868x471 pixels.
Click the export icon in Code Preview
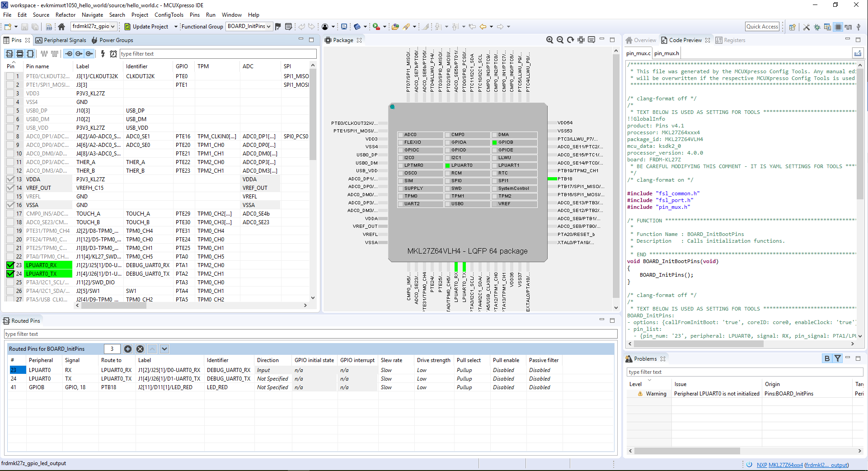(857, 53)
